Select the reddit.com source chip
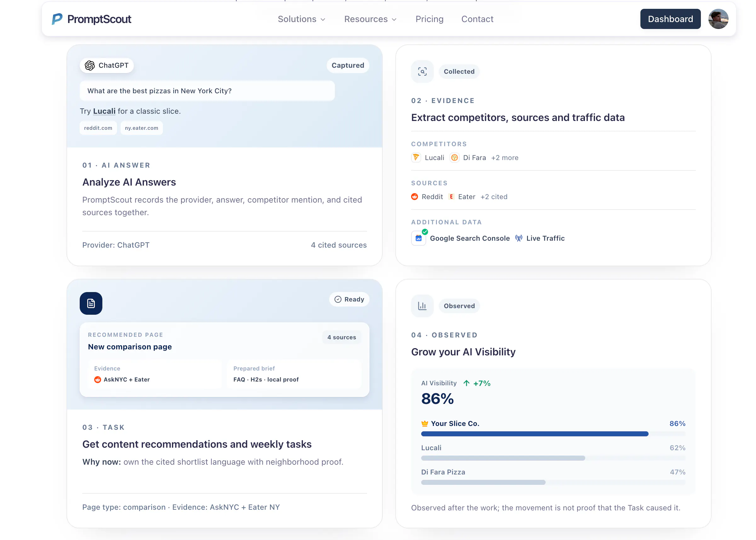 [98, 128]
